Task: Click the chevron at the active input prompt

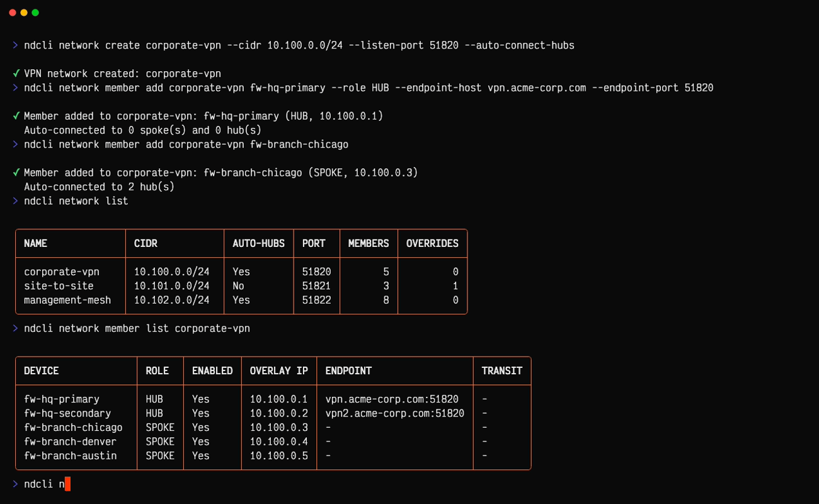Action: click(16, 484)
